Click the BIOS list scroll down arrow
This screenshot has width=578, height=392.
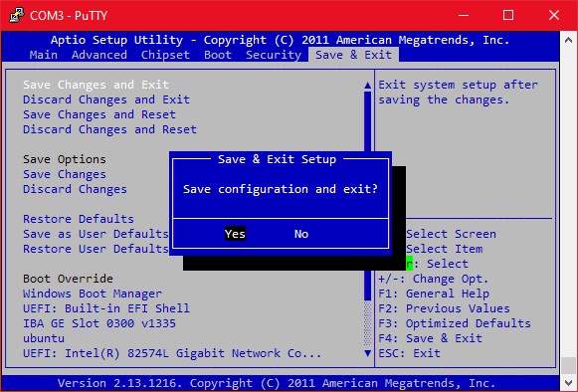367,353
